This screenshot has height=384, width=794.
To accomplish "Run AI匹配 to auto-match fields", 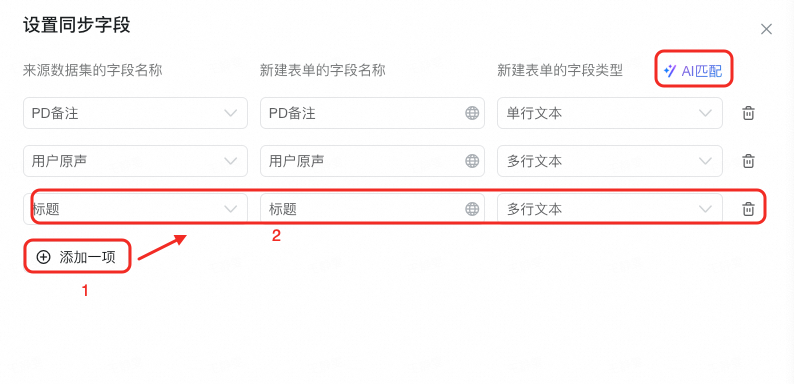I will 694,71.
